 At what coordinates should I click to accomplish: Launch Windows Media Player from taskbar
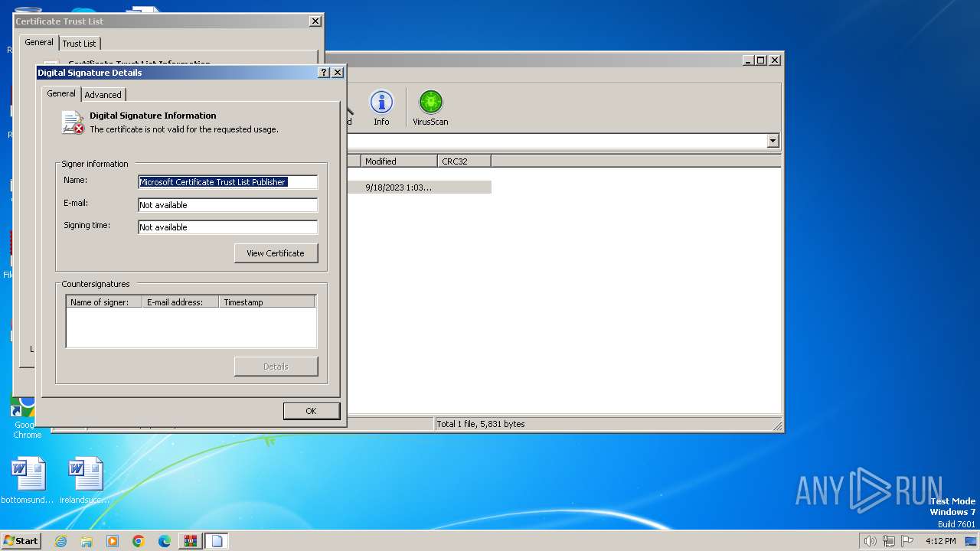tap(113, 541)
